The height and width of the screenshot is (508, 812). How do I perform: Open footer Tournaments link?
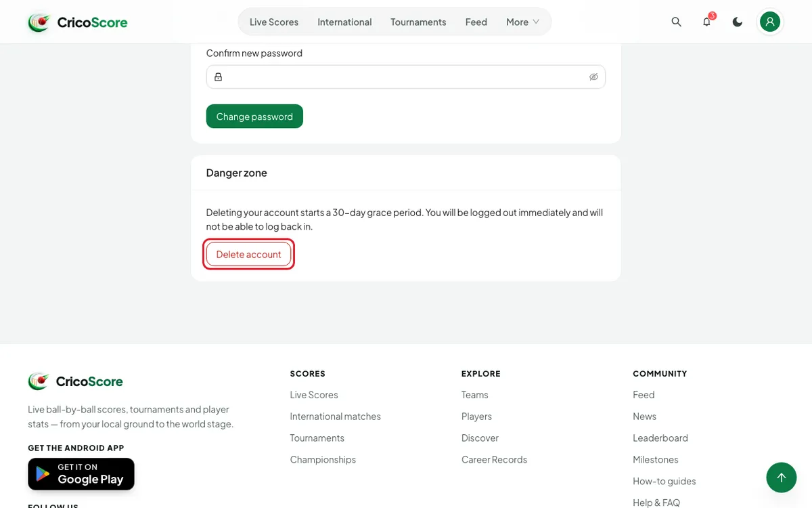317,438
